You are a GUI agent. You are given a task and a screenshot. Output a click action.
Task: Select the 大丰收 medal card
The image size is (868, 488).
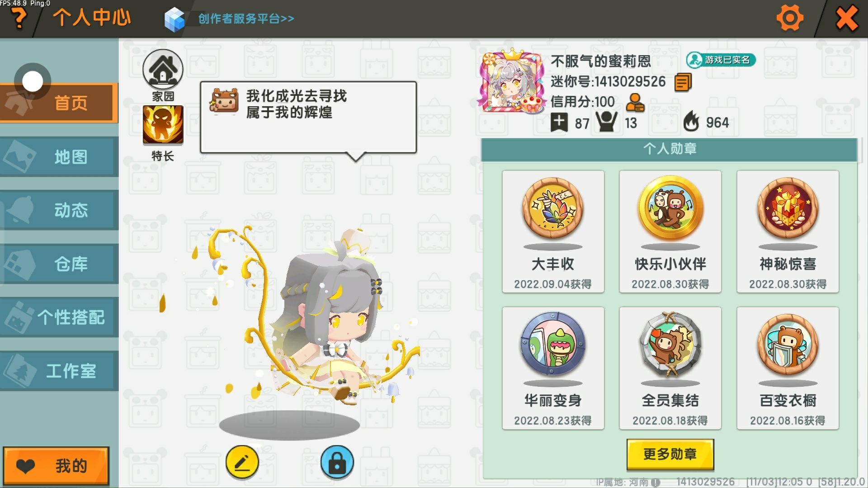tap(553, 231)
